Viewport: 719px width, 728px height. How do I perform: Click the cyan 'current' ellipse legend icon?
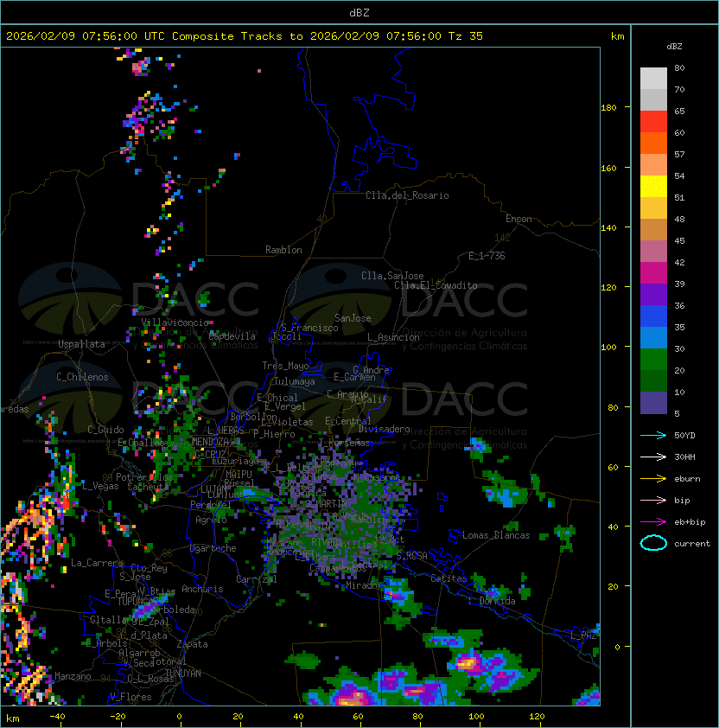[653, 543]
